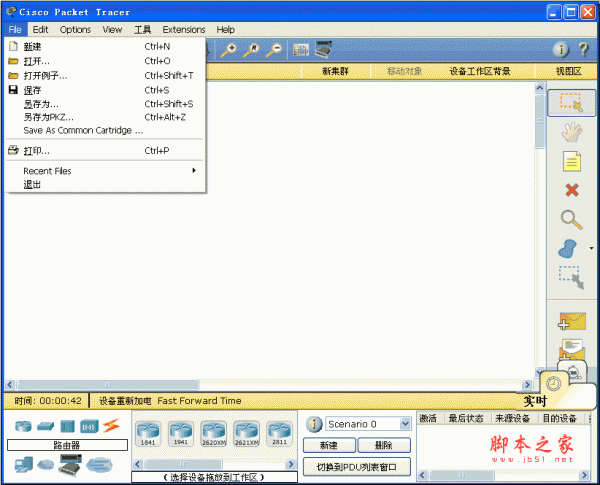Select the End Devices category icon
Viewport: 600px width, 485px height.
24,465
